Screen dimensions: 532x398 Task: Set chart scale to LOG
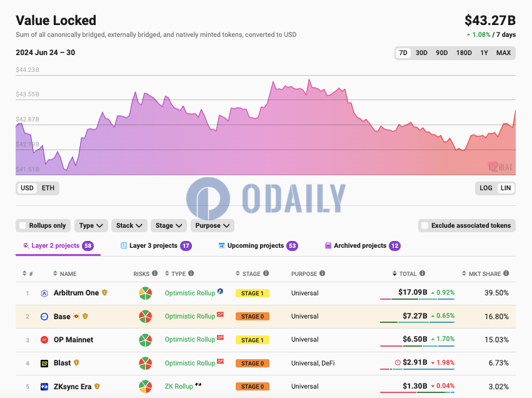[486, 188]
